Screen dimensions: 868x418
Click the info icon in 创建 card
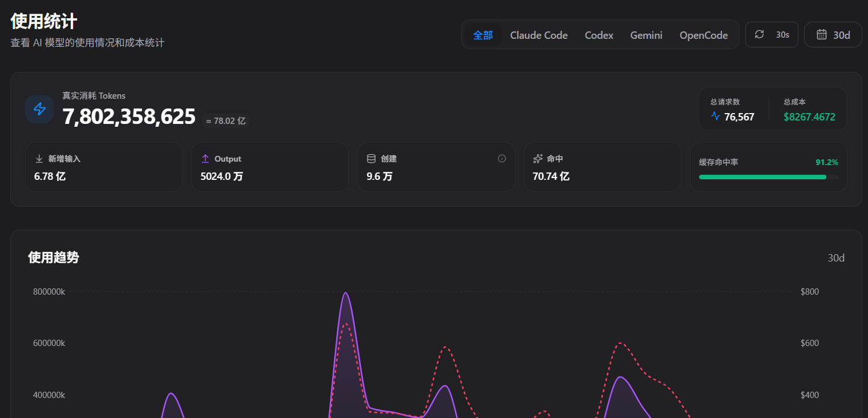tap(502, 159)
